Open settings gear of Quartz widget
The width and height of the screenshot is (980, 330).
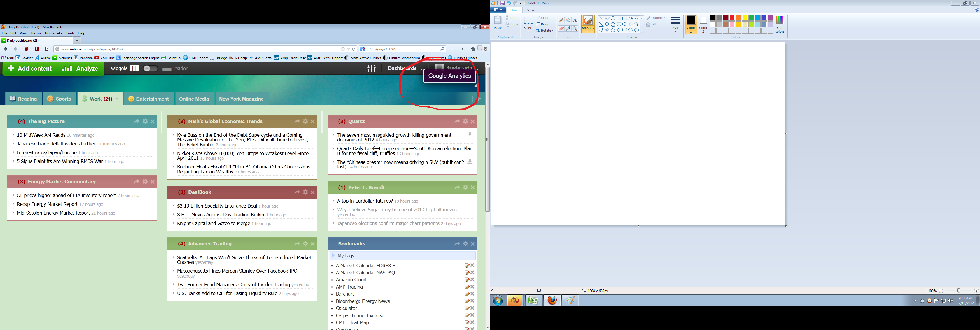(x=465, y=121)
